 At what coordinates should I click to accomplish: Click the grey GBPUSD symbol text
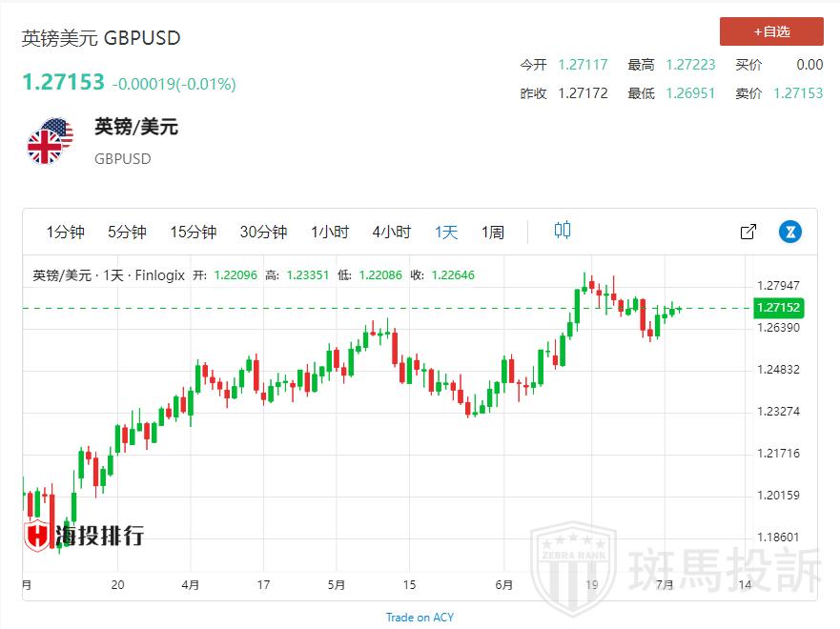pos(123,159)
